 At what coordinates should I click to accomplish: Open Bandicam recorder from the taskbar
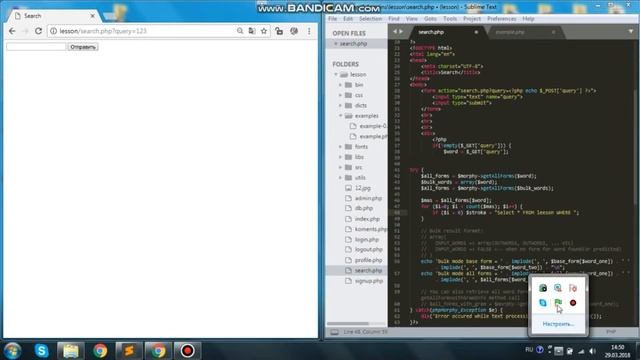coord(187,351)
